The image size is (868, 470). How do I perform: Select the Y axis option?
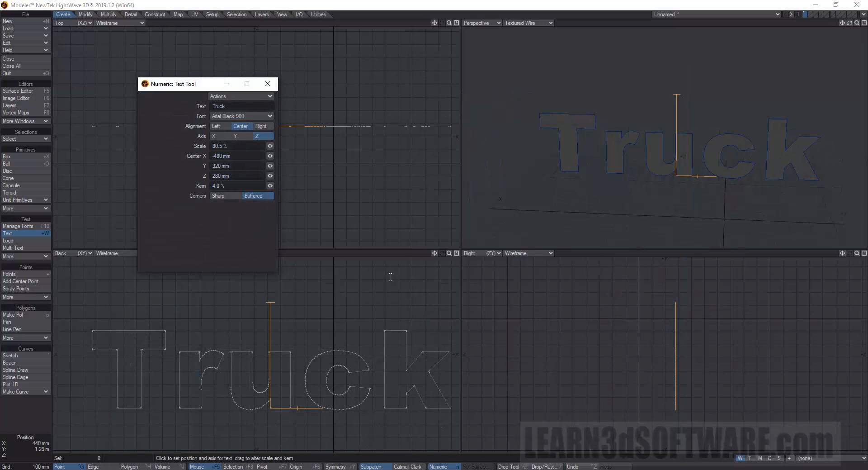pyautogui.click(x=235, y=136)
